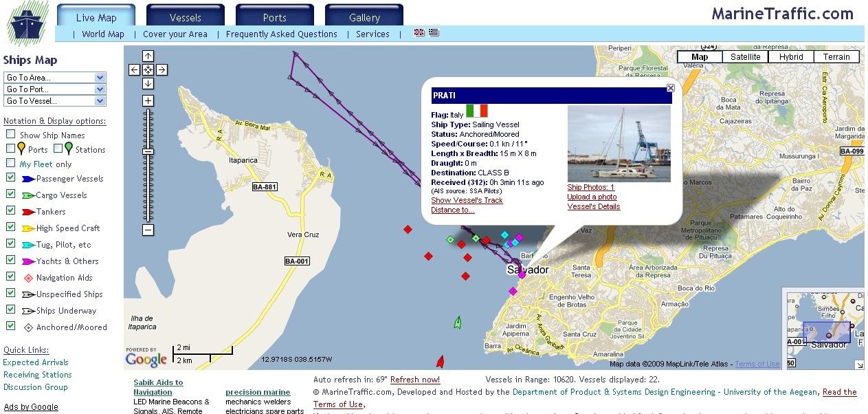Switch map to Terrain view
868x414 pixels.
point(836,57)
